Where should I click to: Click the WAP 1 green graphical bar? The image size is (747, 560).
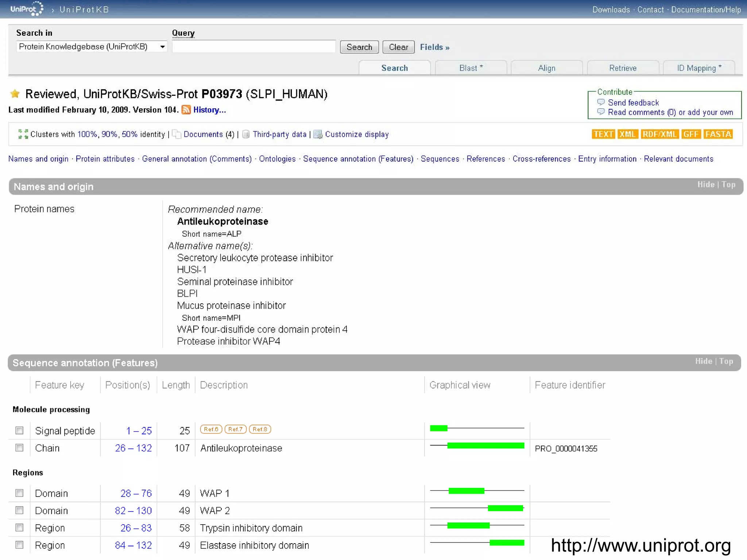[x=467, y=491]
